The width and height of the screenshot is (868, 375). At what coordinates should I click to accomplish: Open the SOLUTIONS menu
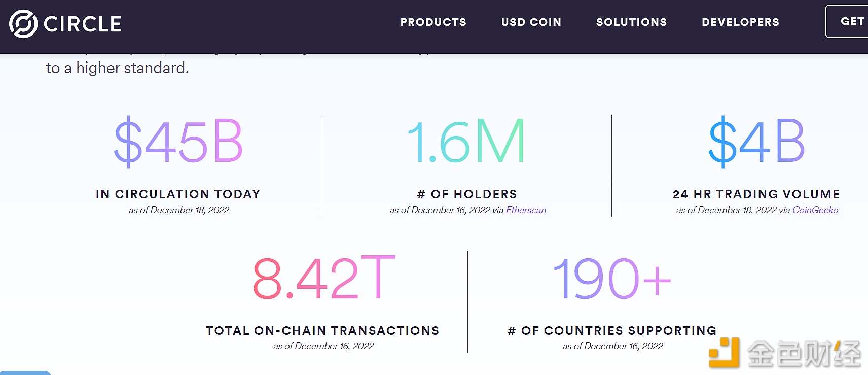coord(632,22)
